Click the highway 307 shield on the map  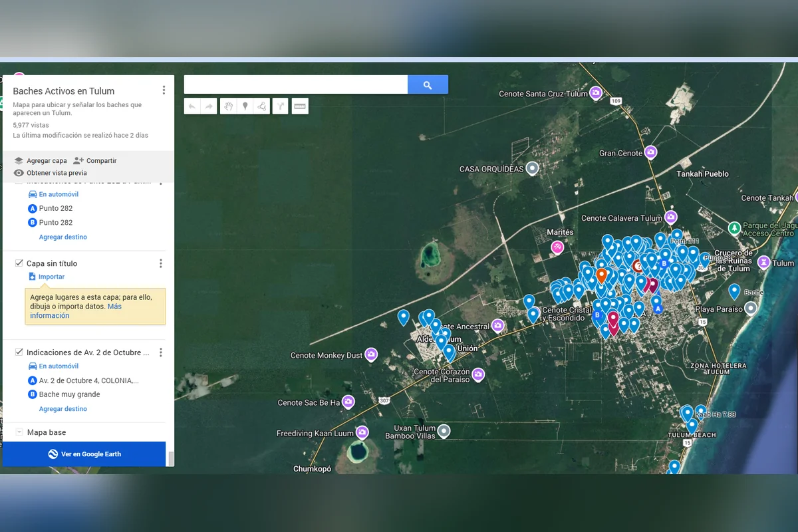[384, 401]
